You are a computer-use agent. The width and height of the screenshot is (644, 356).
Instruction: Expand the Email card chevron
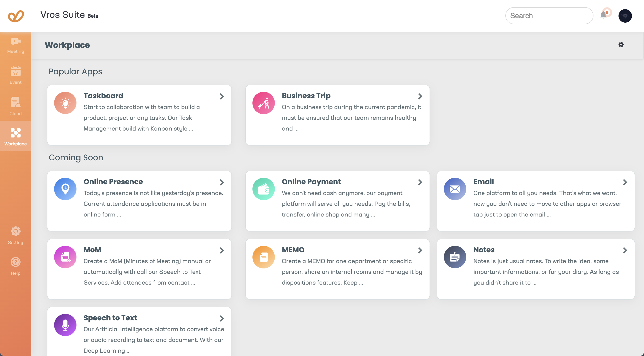pos(625,182)
